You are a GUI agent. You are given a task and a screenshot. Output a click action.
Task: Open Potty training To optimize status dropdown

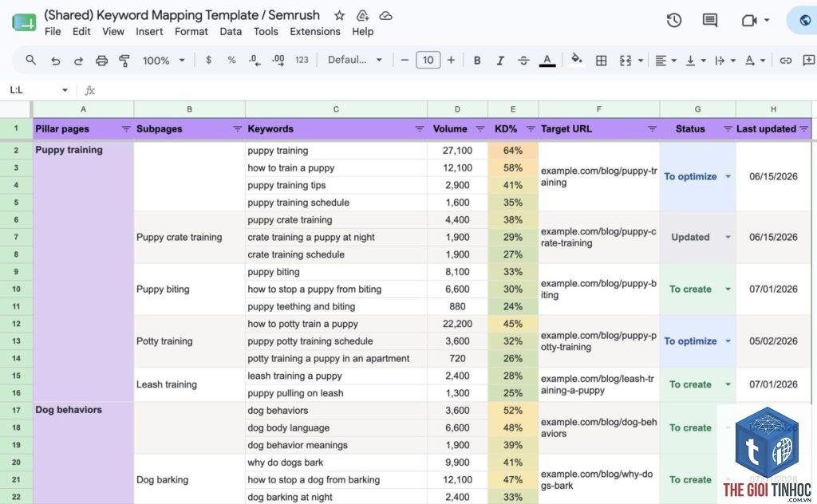click(x=728, y=341)
